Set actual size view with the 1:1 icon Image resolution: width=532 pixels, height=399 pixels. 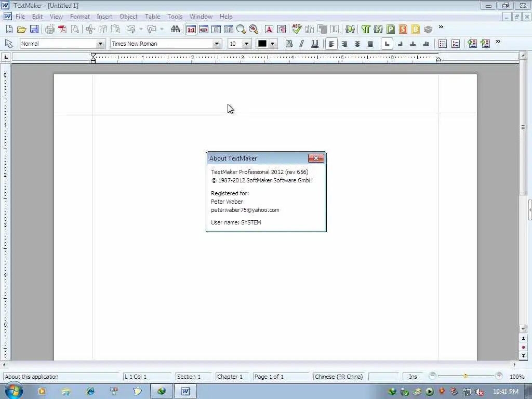pyautogui.click(x=191, y=30)
